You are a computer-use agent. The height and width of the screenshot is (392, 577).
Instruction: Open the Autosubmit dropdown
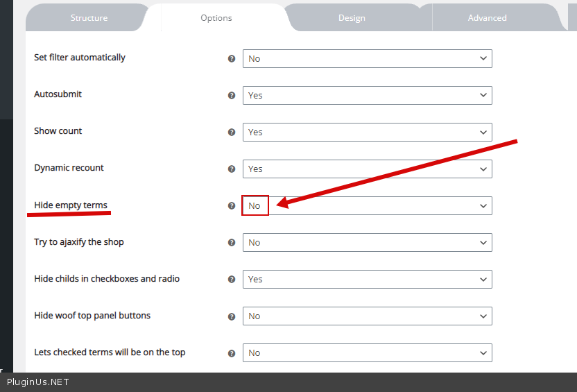[367, 96]
